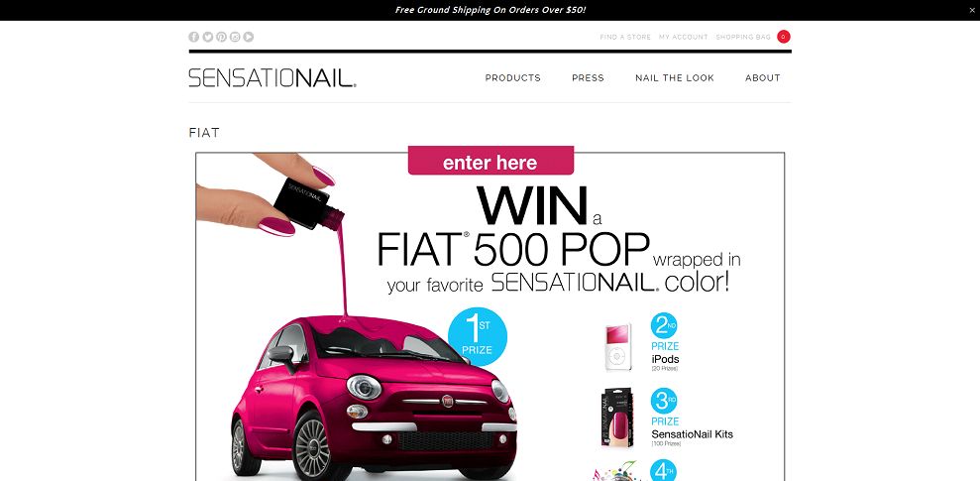The width and height of the screenshot is (980, 481).
Task: Open the Twitter social icon
Action: coord(207,37)
